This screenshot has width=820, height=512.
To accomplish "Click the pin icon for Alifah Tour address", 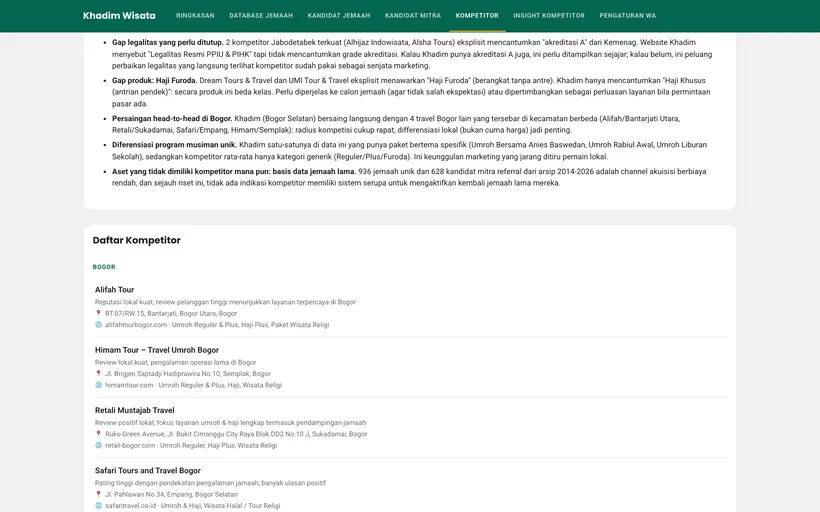I will click(x=98, y=313).
